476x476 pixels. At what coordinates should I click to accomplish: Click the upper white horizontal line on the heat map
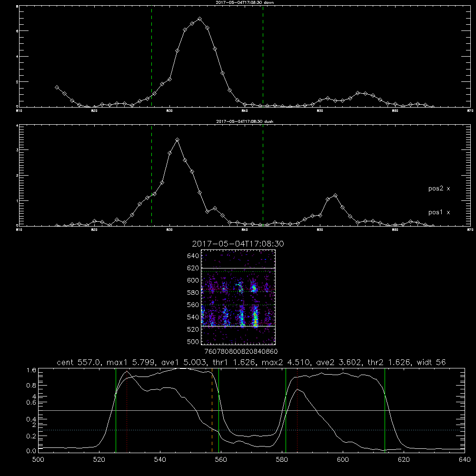[x=238, y=268]
